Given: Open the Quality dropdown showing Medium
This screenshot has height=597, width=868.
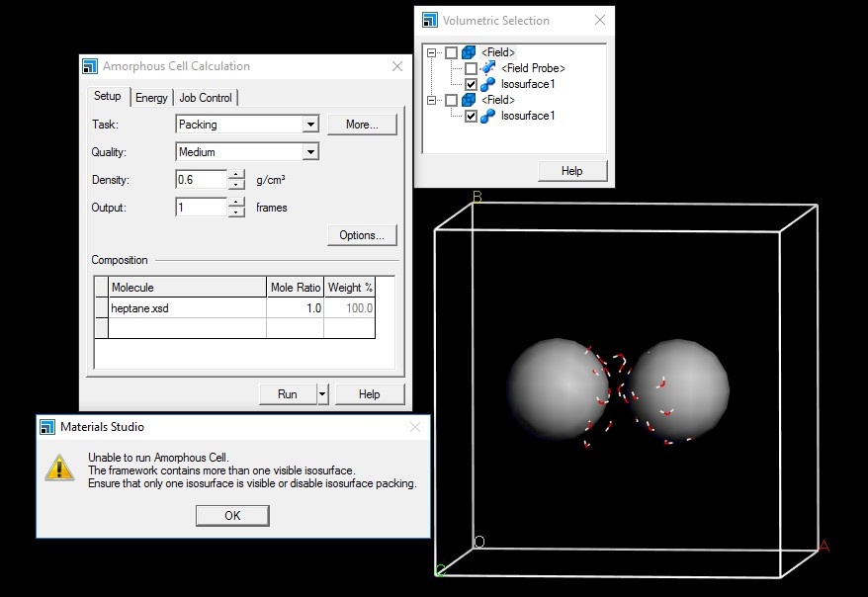Looking at the screenshot, I should [310, 151].
